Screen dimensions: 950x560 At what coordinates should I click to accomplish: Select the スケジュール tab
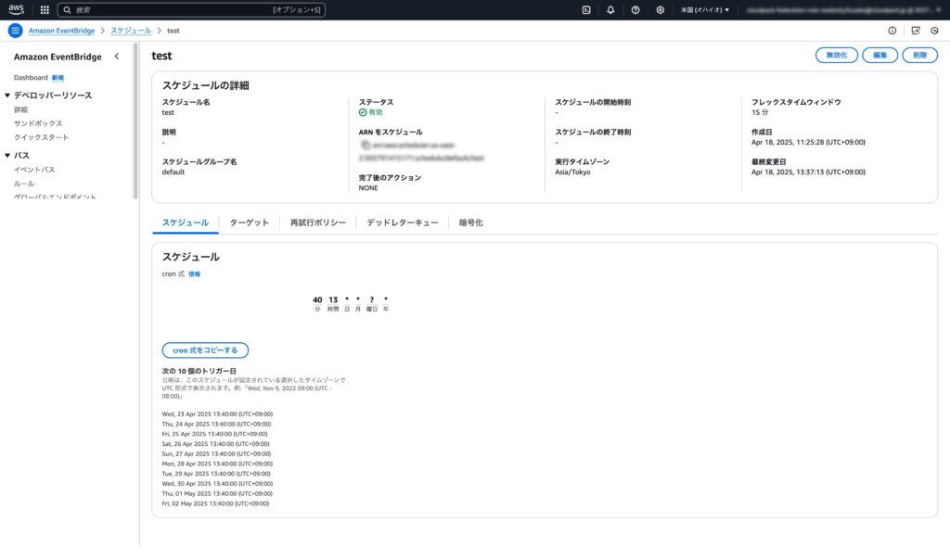coord(185,223)
